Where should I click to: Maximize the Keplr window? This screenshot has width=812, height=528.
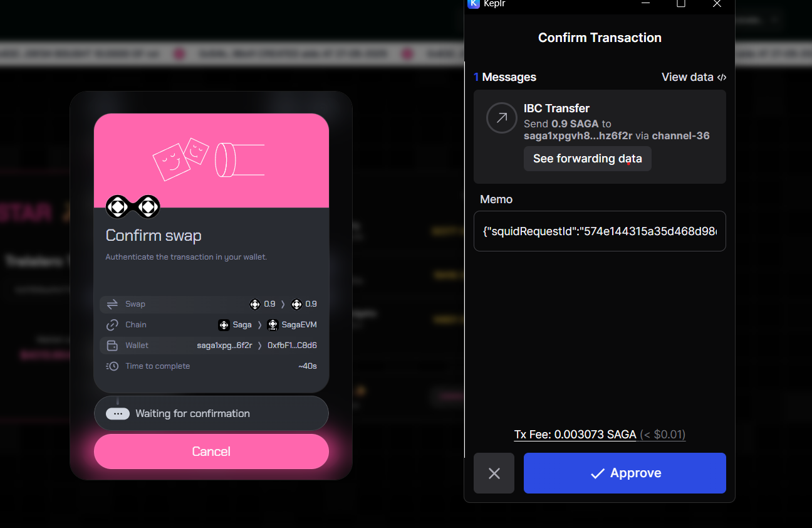tap(681, 3)
